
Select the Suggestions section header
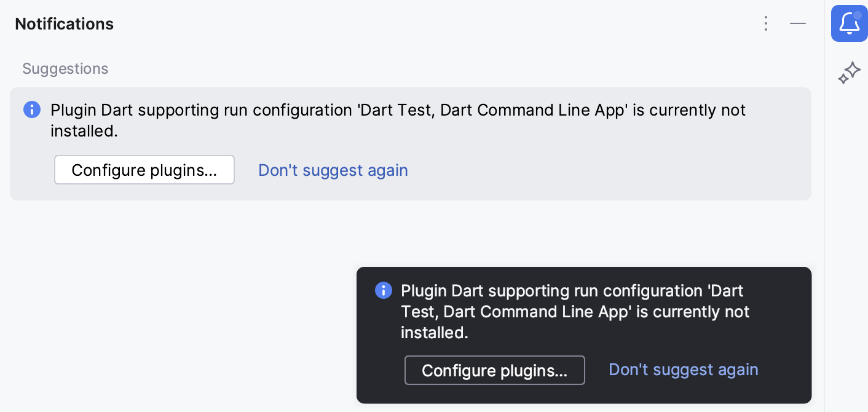tap(65, 68)
